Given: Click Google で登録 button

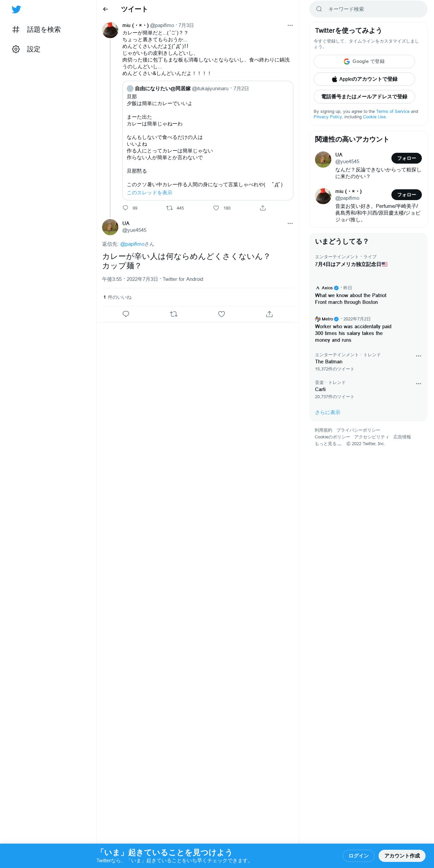Looking at the screenshot, I should pos(364,62).
